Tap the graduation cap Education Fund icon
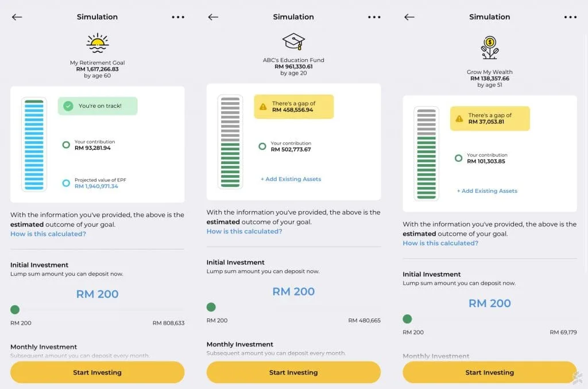This screenshot has width=588, height=389. [293, 42]
